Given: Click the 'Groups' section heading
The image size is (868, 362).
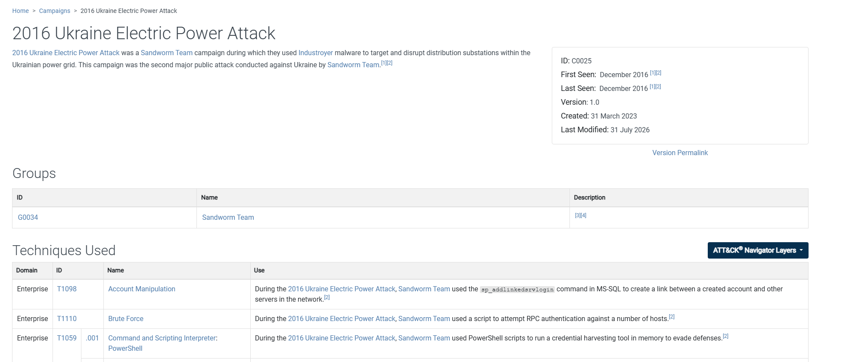Looking at the screenshot, I should point(34,173).
